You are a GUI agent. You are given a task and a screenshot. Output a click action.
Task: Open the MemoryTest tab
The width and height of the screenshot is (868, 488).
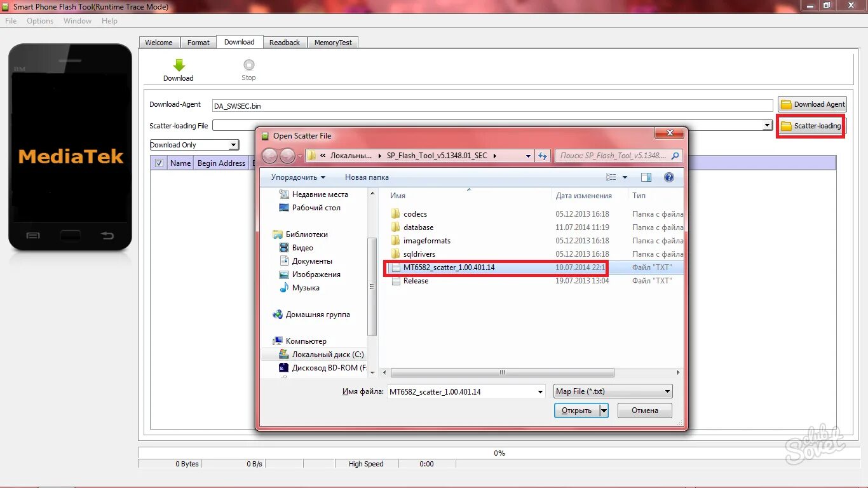333,43
